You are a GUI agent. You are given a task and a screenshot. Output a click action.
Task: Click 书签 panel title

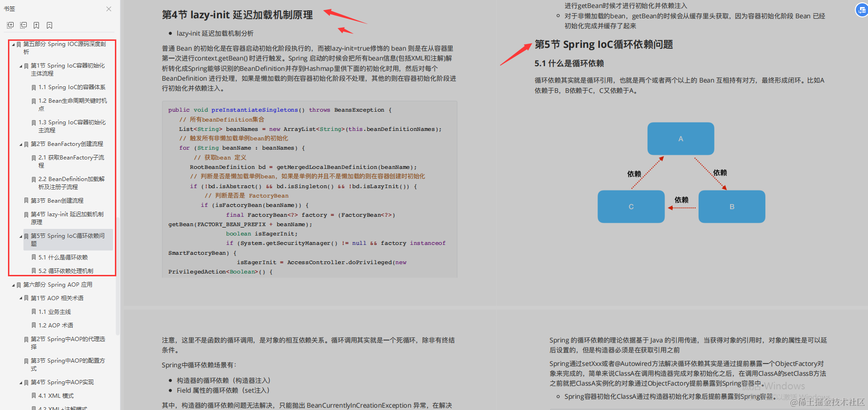(x=9, y=9)
